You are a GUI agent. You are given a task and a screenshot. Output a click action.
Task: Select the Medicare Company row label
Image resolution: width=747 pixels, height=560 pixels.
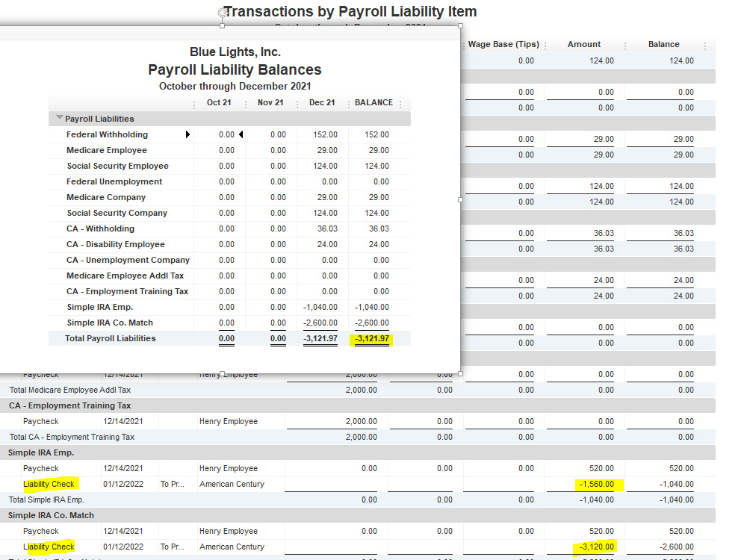point(106,197)
